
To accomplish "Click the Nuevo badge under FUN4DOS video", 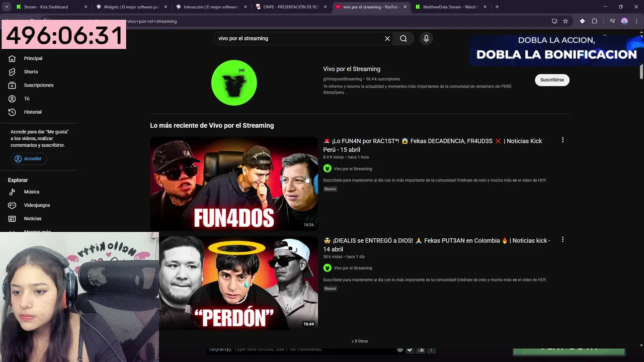I will click(330, 189).
